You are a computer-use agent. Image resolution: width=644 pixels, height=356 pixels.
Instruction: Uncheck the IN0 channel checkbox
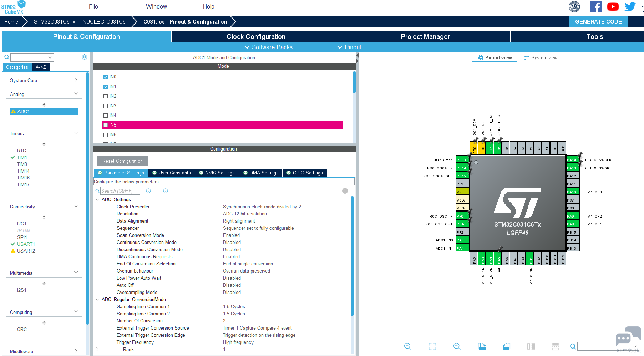tap(106, 77)
